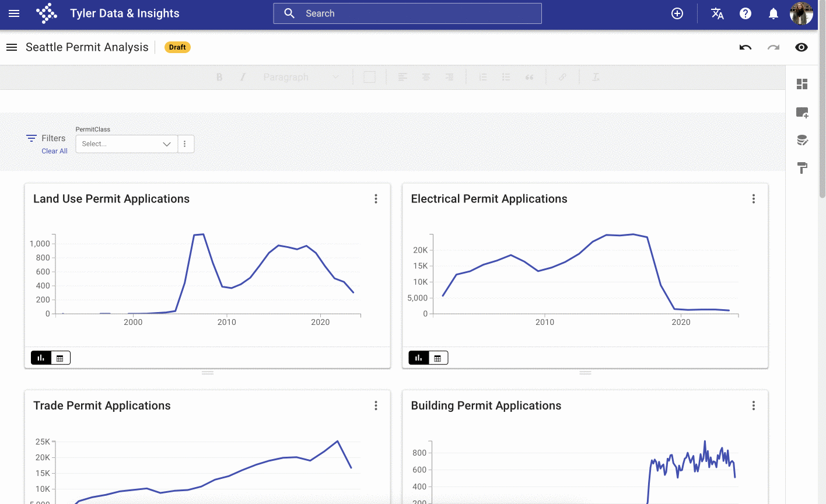Viewport: 826px width, 504px height.
Task: Click the Trade Permit Applications title
Action: click(x=102, y=405)
